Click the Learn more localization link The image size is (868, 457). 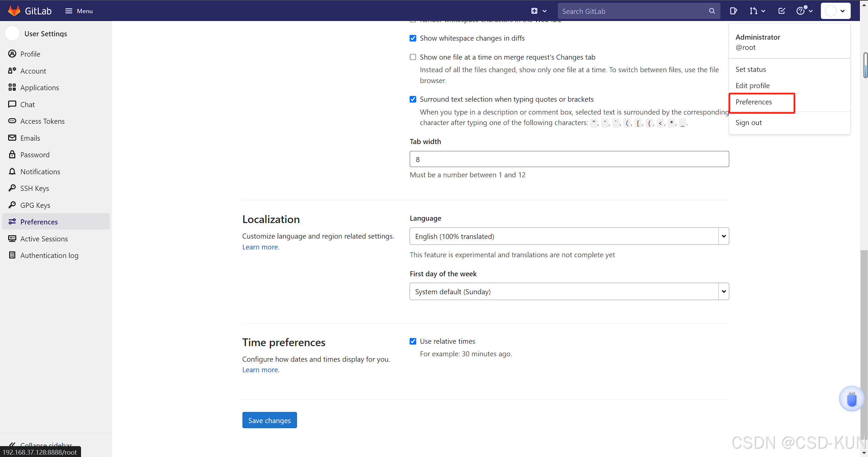coord(261,247)
